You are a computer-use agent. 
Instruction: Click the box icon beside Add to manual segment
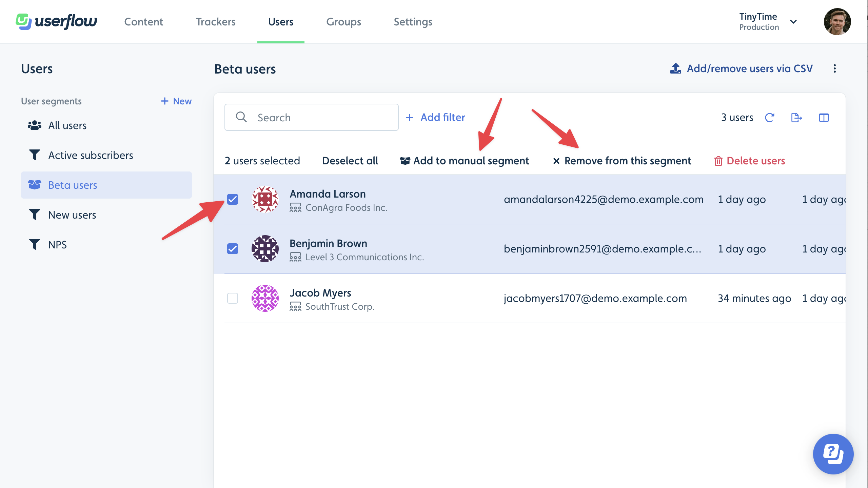pyautogui.click(x=405, y=161)
